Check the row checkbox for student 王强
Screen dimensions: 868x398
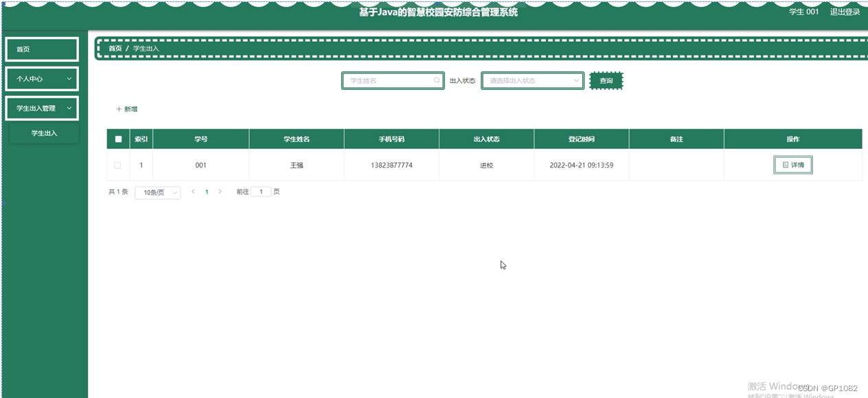pyautogui.click(x=117, y=165)
